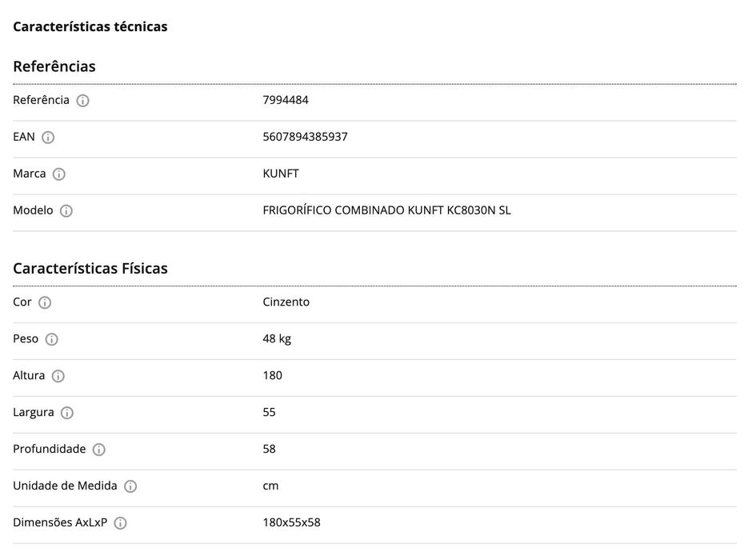Click the Dimensões AxLxP info icon
The width and height of the screenshot is (748, 560).
point(121,523)
